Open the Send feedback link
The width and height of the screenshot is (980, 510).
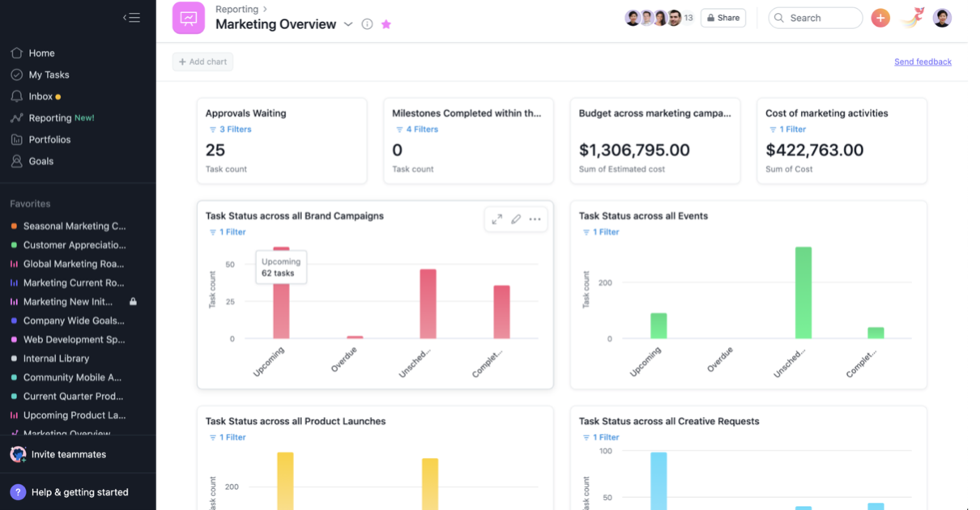click(x=922, y=62)
